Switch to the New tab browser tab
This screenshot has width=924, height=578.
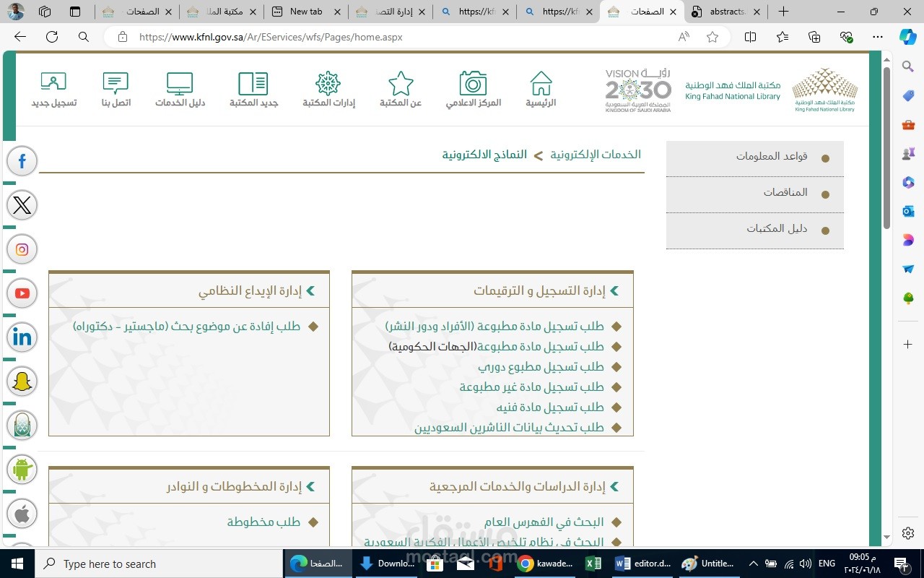pyautogui.click(x=306, y=12)
